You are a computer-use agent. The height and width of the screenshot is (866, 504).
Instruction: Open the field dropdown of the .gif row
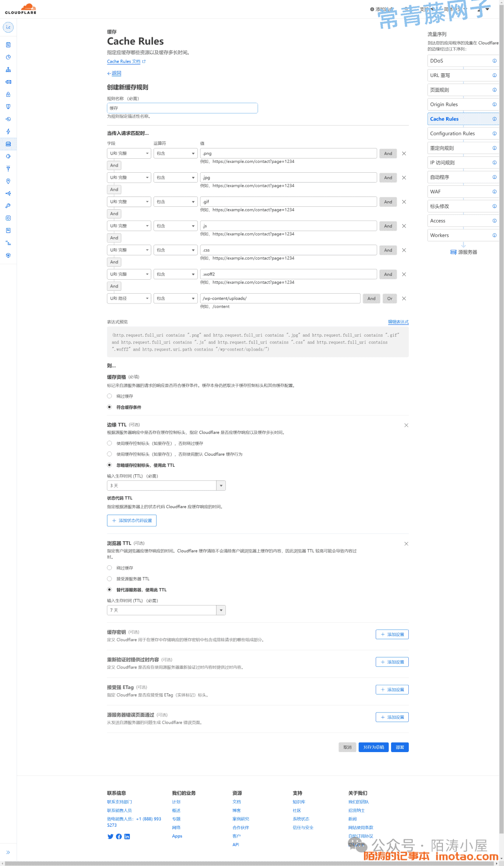click(x=129, y=202)
